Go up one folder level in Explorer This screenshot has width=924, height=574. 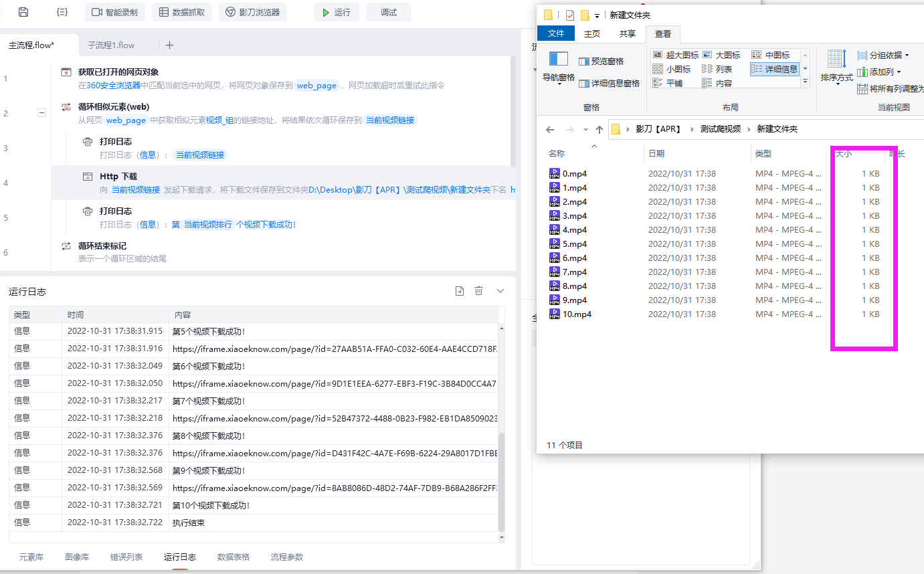click(599, 129)
